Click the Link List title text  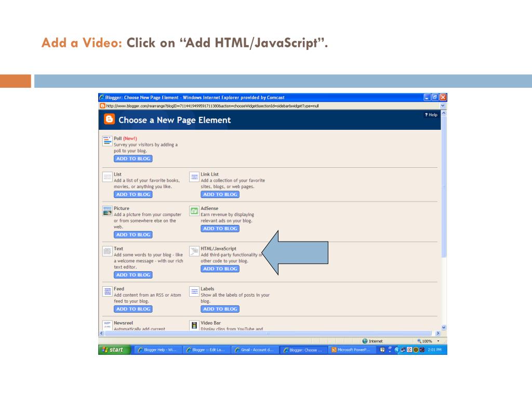(x=209, y=174)
